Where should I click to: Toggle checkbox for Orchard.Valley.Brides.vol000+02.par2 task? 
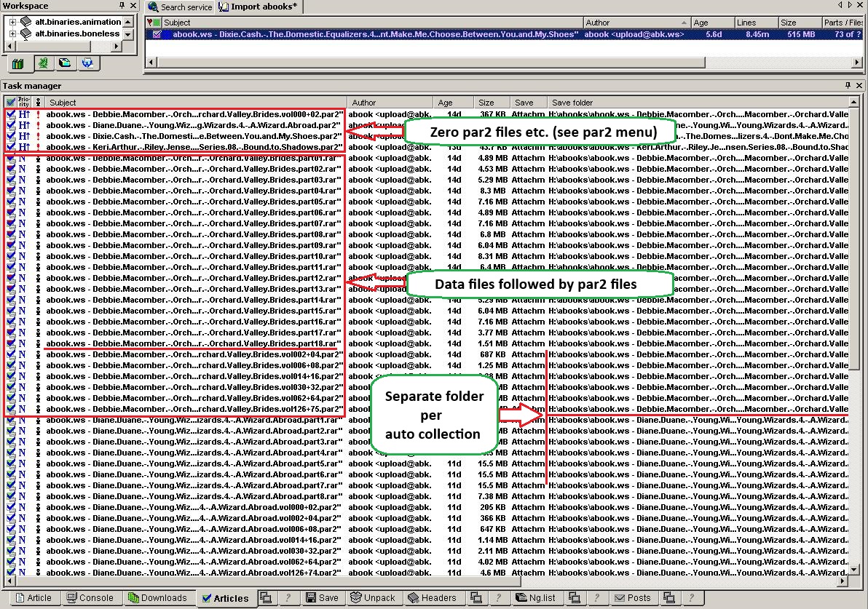(x=10, y=114)
